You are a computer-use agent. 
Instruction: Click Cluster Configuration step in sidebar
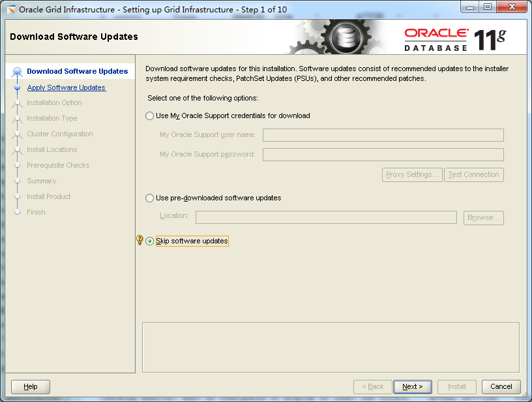[60, 134]
